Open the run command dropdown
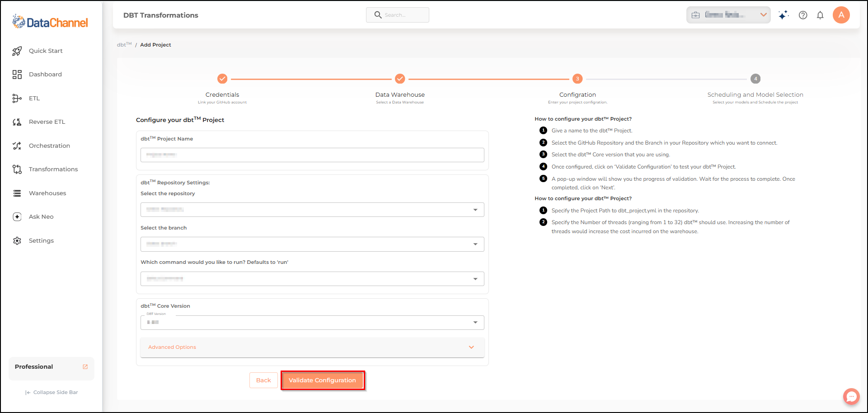Viewport: 868px width, 413px height. (312, 279)
